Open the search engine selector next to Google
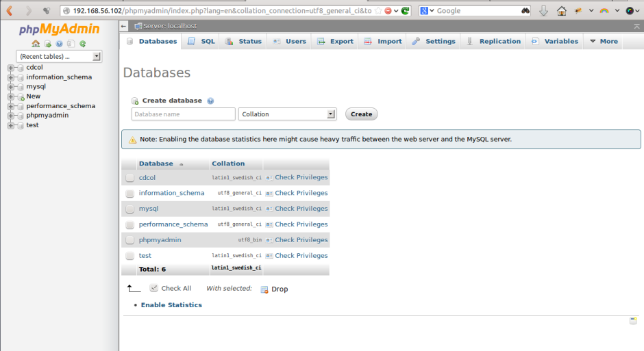The image size is (644, 351). [427, 11]
